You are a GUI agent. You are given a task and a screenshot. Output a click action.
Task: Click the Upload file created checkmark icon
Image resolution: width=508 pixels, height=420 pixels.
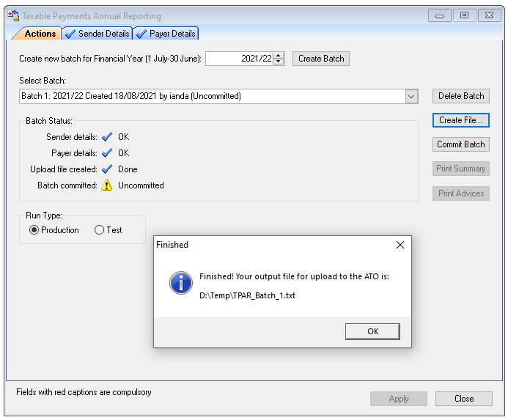pos(107,169)
